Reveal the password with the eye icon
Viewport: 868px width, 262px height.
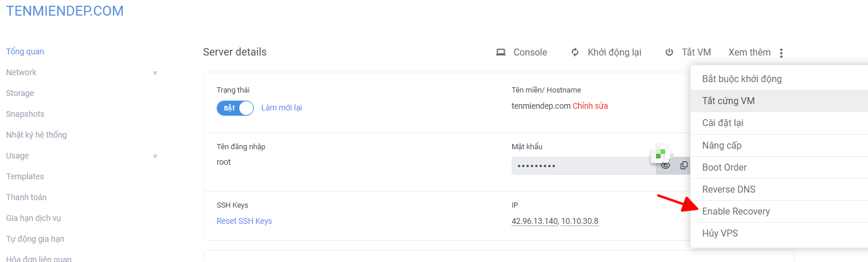(x=666, y=165)
